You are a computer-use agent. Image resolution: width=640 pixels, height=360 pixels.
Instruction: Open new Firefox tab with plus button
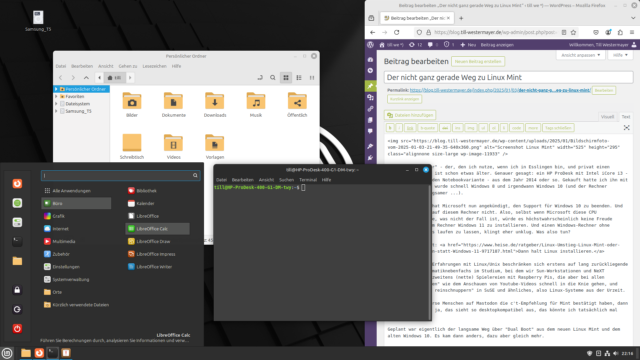coord(461,18)
